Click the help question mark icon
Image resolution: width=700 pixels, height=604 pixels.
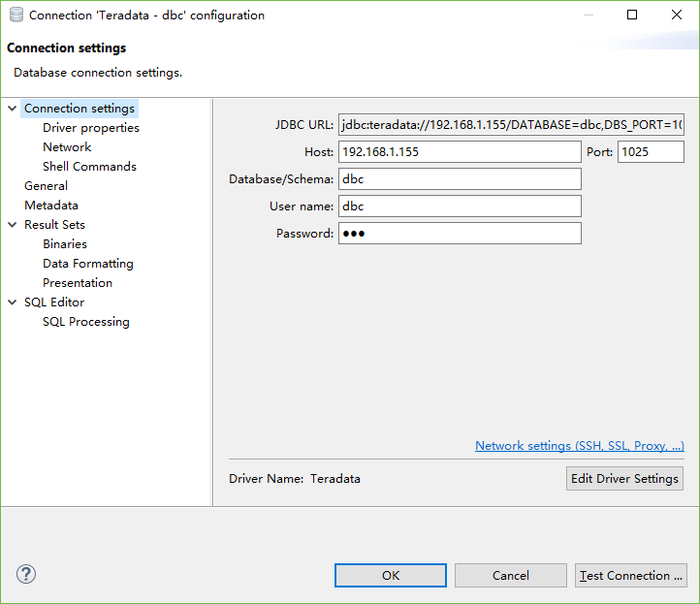click(26, 574)
